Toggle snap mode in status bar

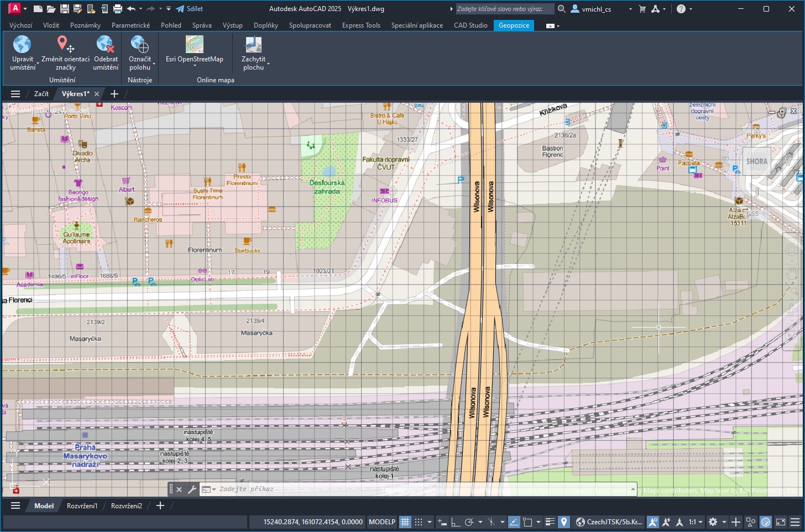tap(419, 522)
